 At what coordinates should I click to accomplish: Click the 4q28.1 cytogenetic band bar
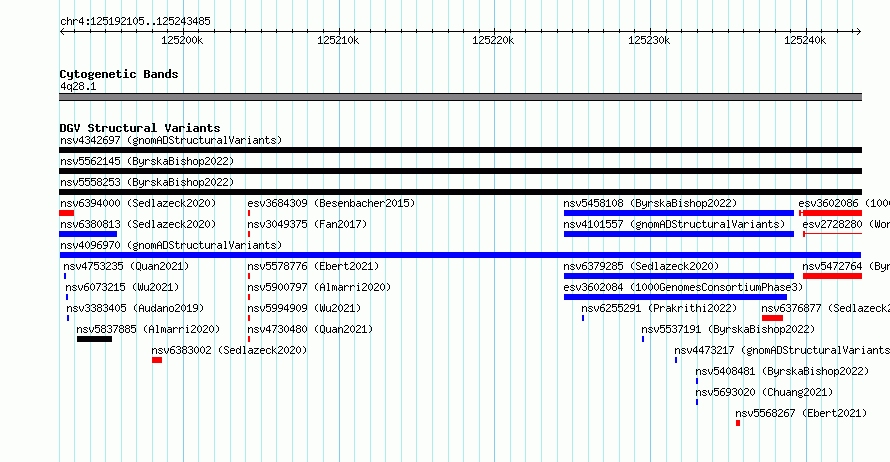point(460,97)
